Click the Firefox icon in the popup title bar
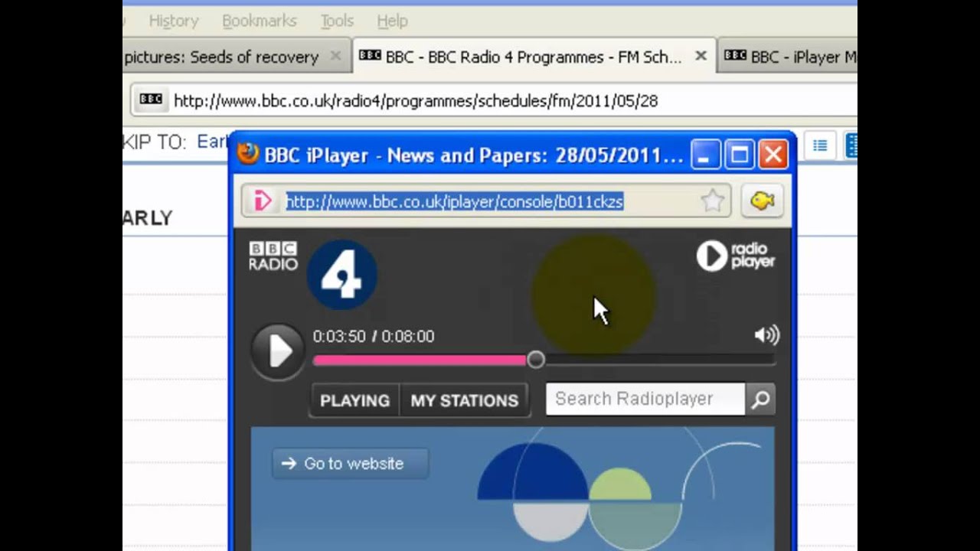The width and height of the screenshot is (980, 551). click(x=248, y=155)
